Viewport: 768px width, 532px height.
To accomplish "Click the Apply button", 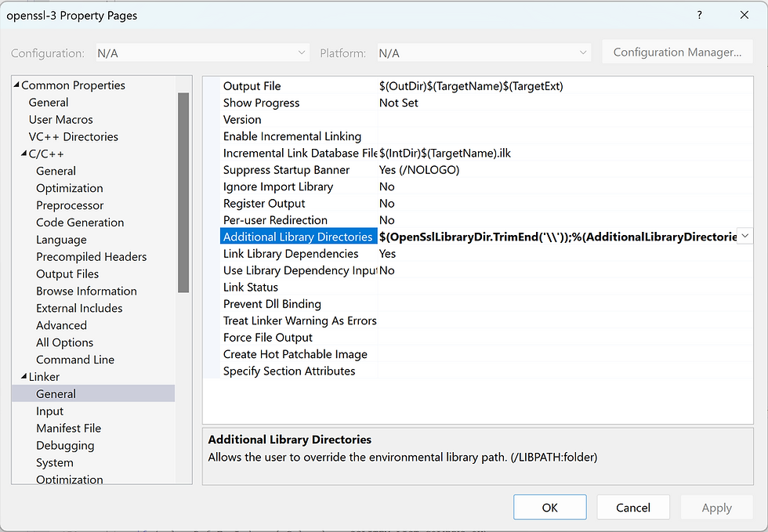I will pos(716,507).
